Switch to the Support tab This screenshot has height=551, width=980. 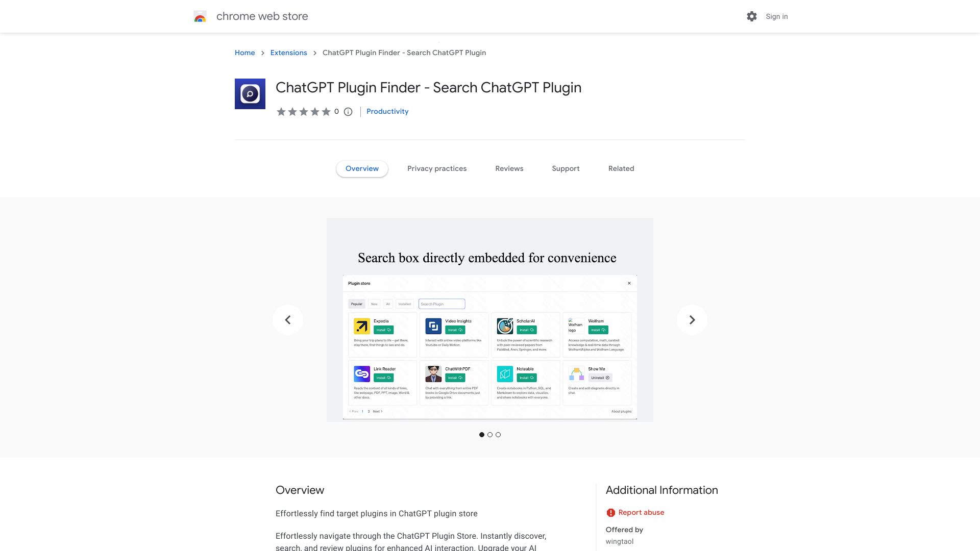click(566, 168)
